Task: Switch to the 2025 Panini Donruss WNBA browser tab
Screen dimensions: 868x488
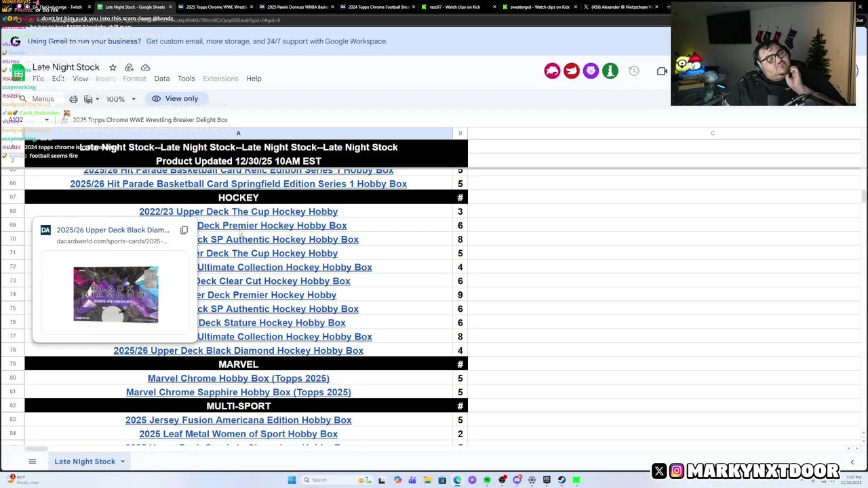Action: 295,7
